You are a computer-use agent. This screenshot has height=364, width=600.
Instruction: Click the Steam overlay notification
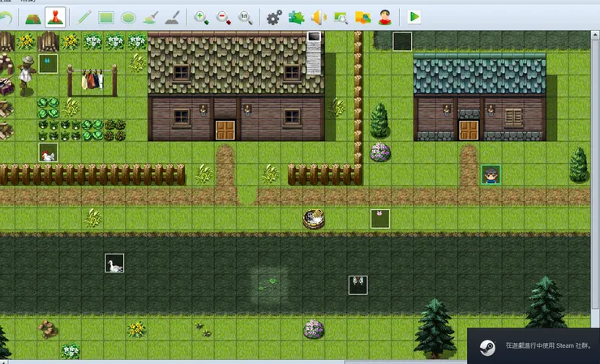pyautogui.click(x=534, y=345)
